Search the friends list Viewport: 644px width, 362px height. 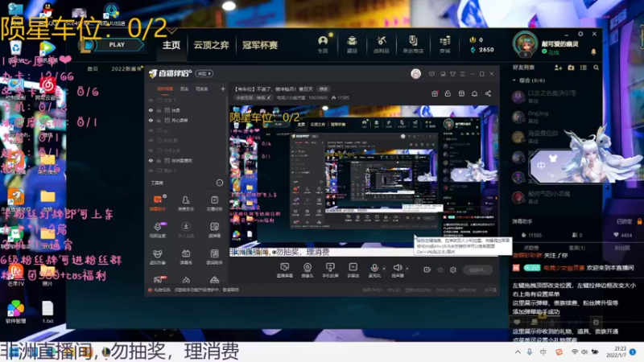[x=596, y=68]
